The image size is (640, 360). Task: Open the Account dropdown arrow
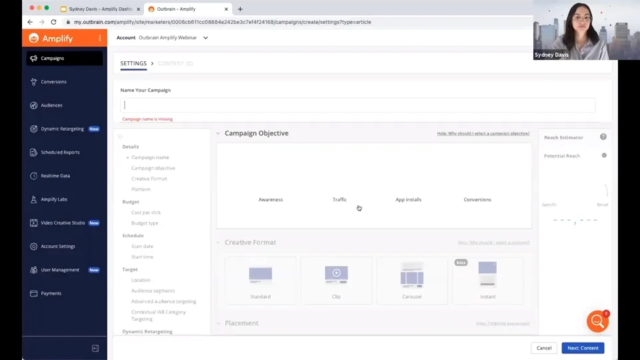pos(205,38)
